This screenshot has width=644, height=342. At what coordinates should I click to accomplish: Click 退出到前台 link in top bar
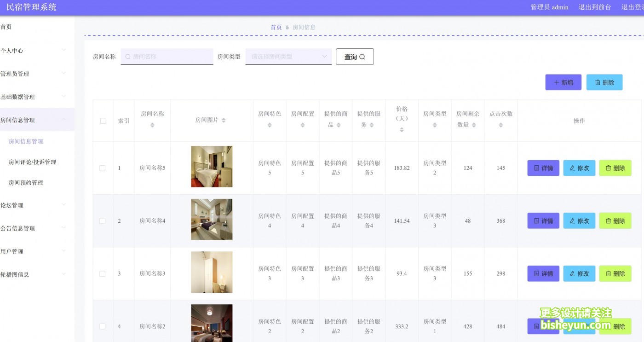coord(594,7)
